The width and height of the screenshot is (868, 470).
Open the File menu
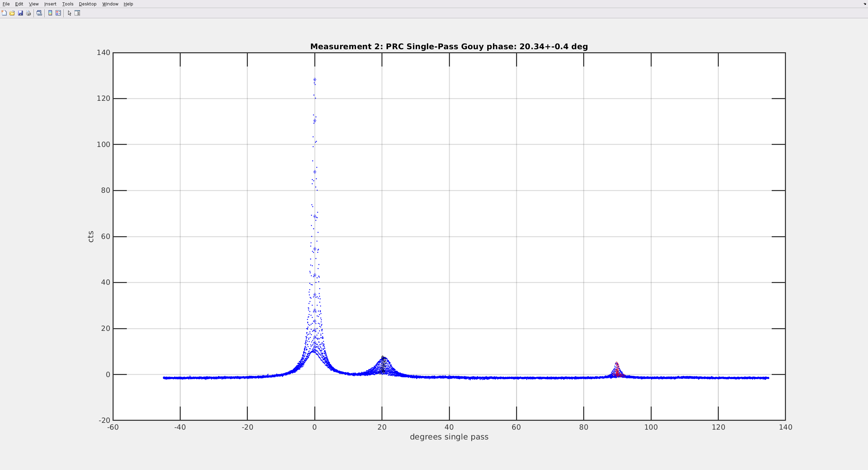click(6, 4)
